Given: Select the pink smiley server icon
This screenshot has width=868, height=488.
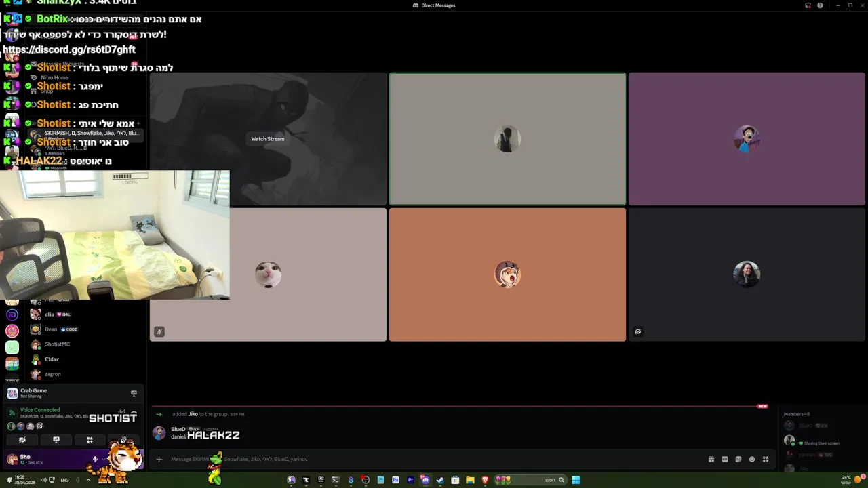Looking at the screenshot, I should [12, 331].
